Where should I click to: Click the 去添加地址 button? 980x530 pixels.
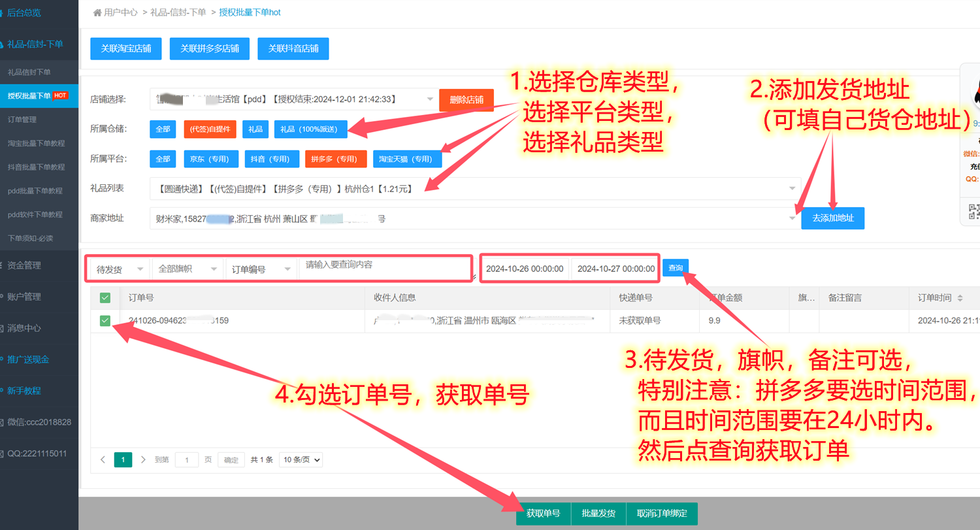coord(832,218)
